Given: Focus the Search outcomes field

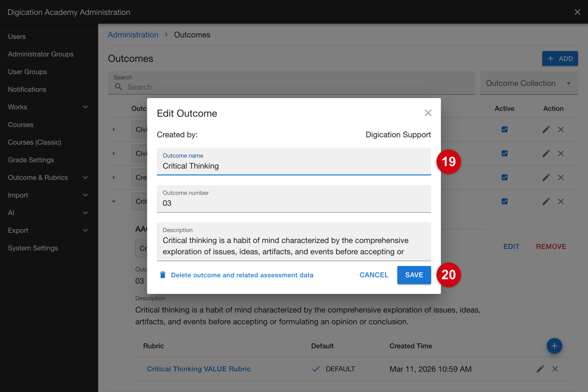Looking at the screenshot, I should pos(291,83).
